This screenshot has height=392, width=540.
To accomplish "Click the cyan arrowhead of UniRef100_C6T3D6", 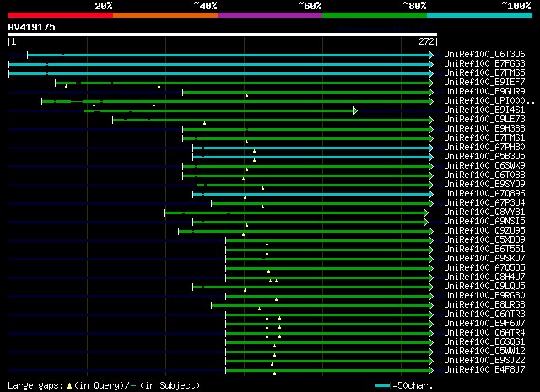I will (431, 55).
